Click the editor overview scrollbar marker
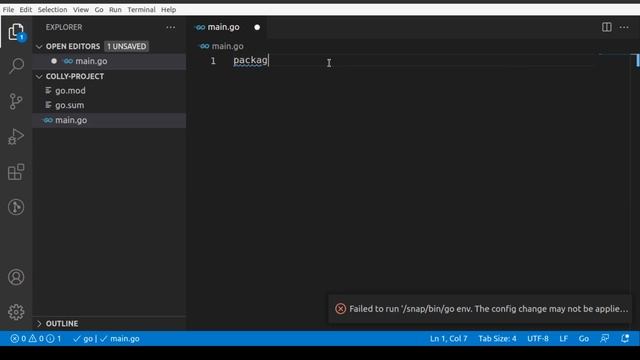The image size is (640, 360). coord(637,60)
